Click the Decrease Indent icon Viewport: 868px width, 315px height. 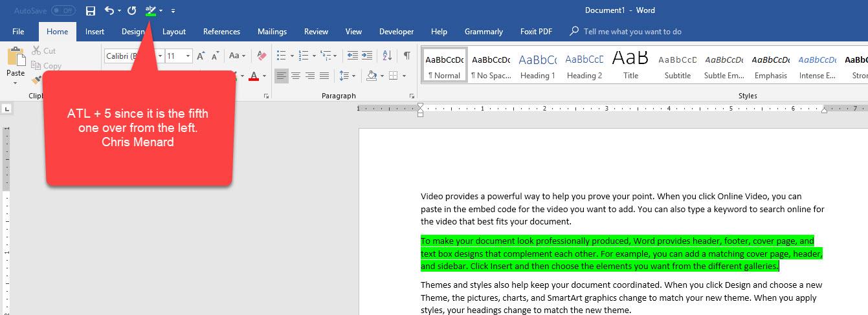pyautogui.click(x=352, y=56)
